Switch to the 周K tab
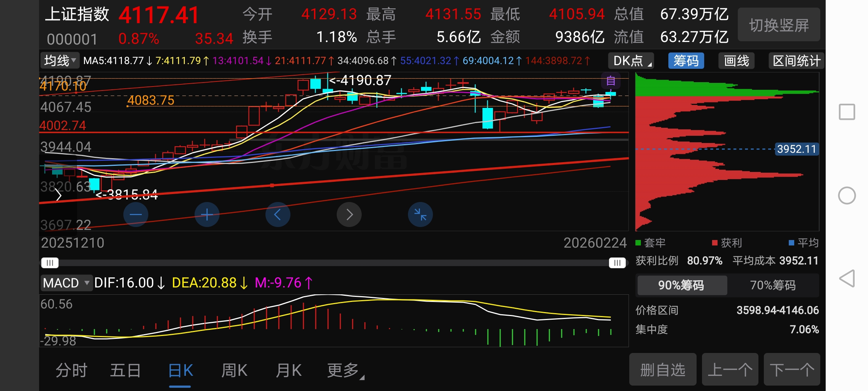The height and width of the screenshot is (391, 868). [234, 371]
